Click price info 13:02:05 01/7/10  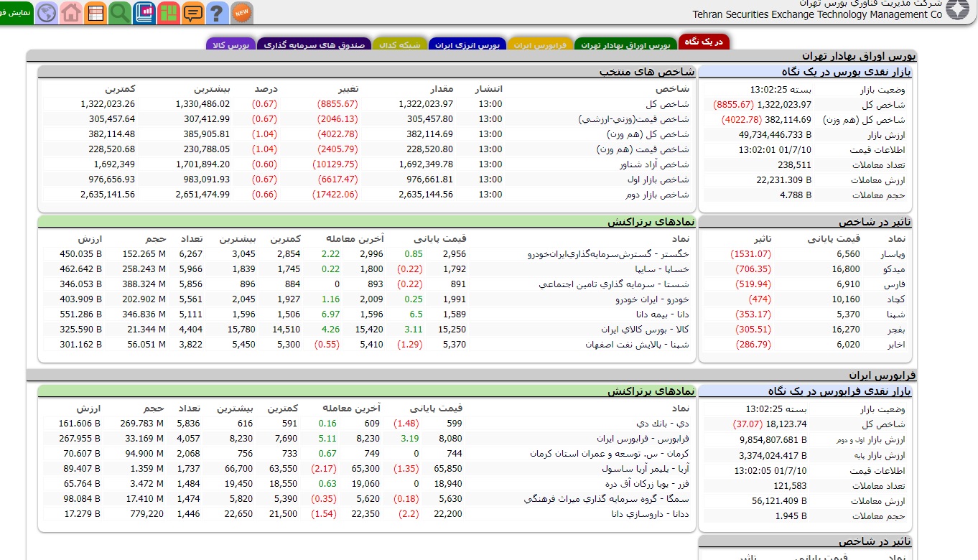(x=770, y=471)
